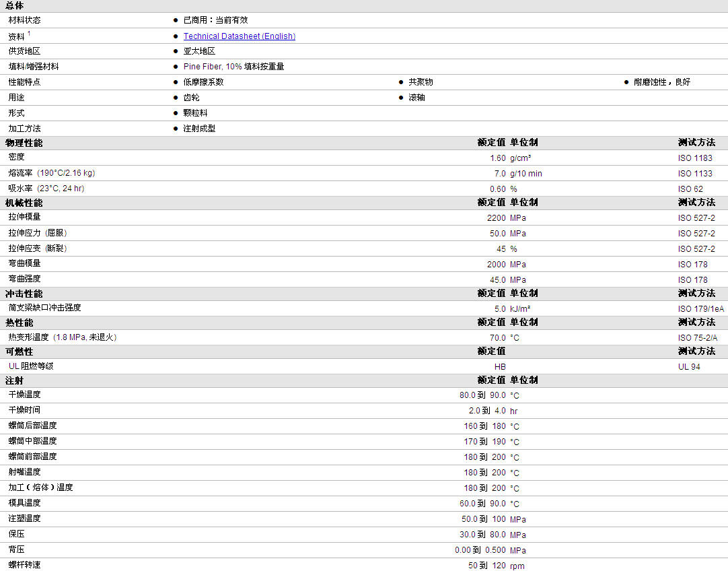Click the 物理性能 section header
Viewport: 728px width, 571px height.
coord(24,143)
